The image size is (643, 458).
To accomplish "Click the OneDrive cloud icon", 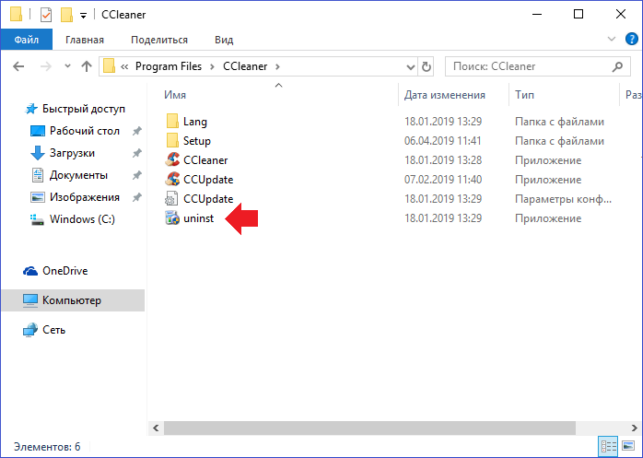I will point(30,271).
